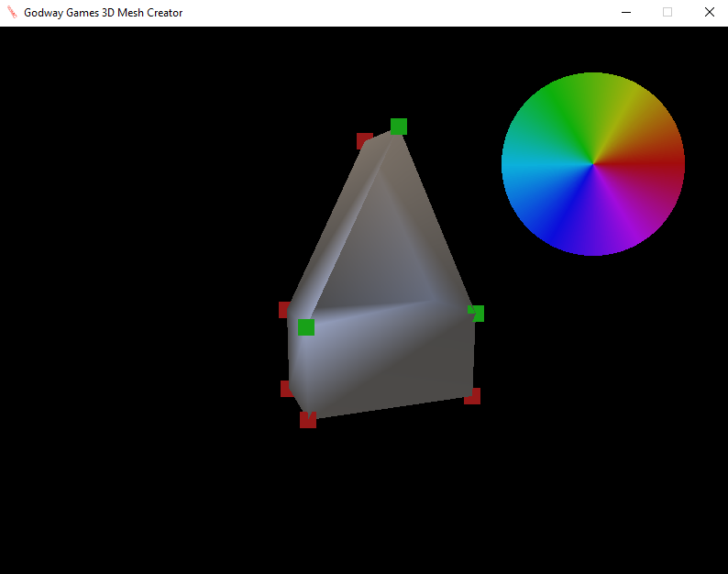Select the red vertex handle near the mesh apex
Screen dimensions: 728x574
point(365,140)
